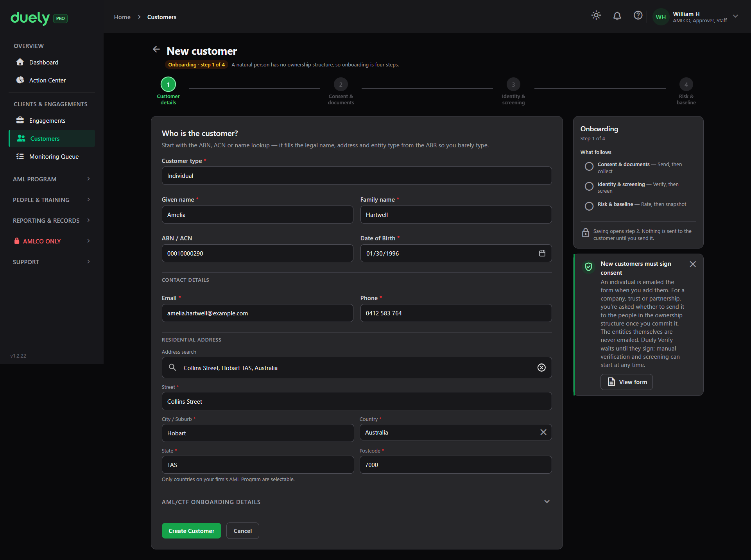Open the user account dropdown chevron
751x560 pixels.
coord(735,16)
